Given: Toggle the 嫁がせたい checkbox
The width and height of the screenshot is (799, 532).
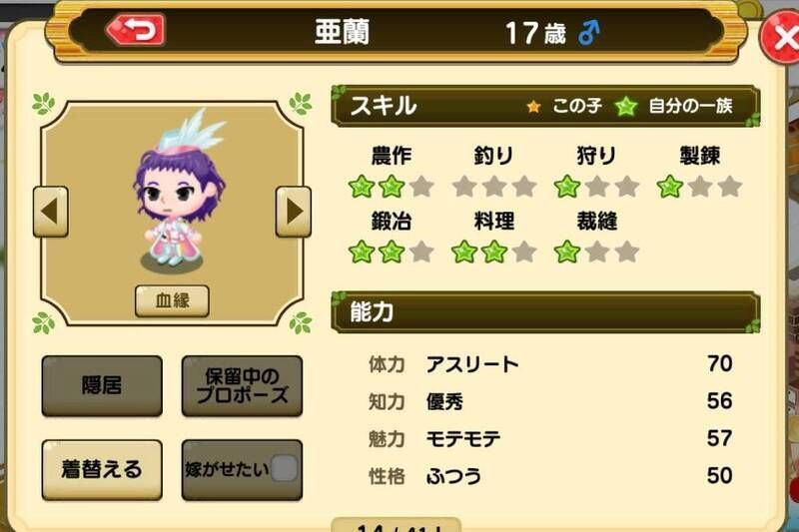Looking at the screenshot, I should [x=285, y=468].
